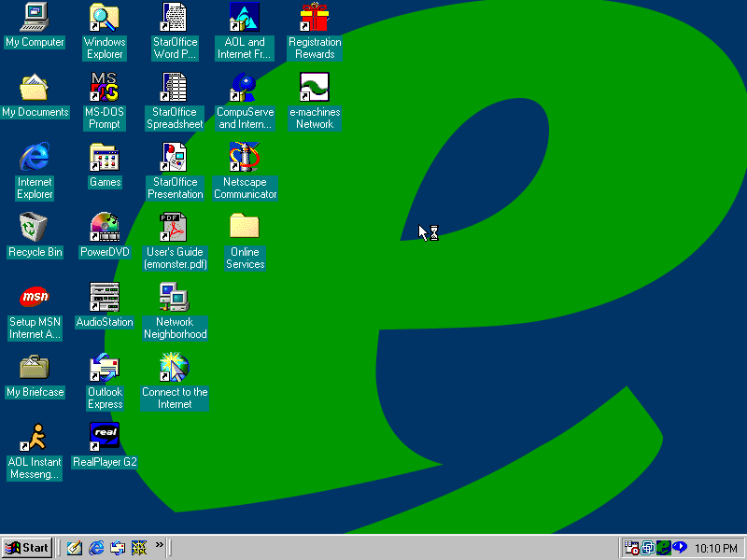Screen dimensions: 747x560
Task: Click the Task Scheduler tray icon
Action: pos(632,548)
